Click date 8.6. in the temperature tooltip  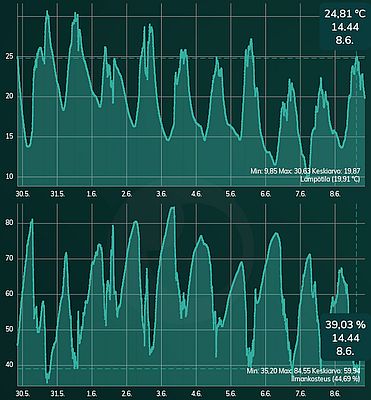345,41
